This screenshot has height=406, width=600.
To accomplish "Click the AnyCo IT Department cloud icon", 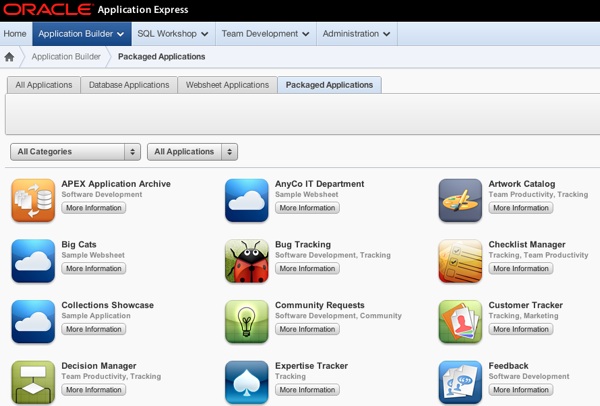I will [x=247, y=201].
